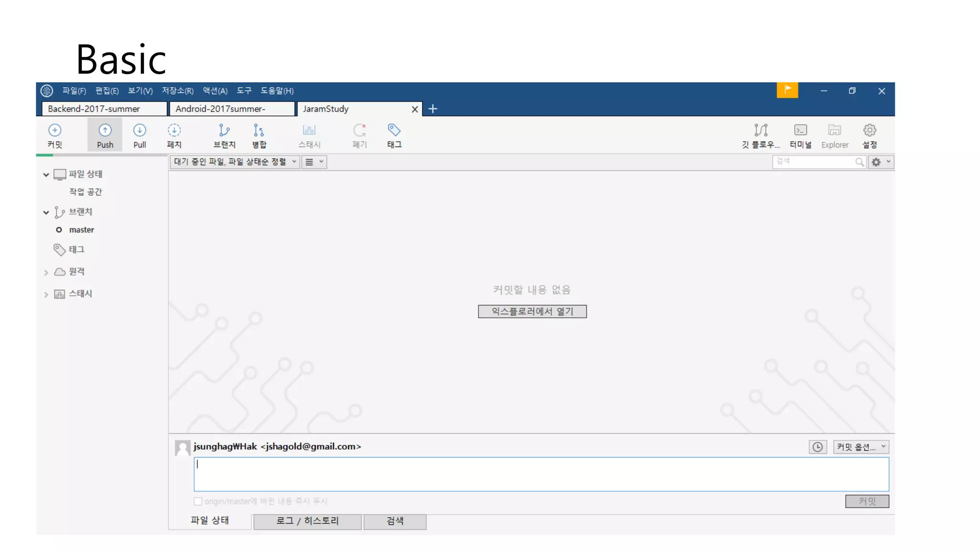
Task: Open the Repository (저장소) menu
Action: click(178, 91)
